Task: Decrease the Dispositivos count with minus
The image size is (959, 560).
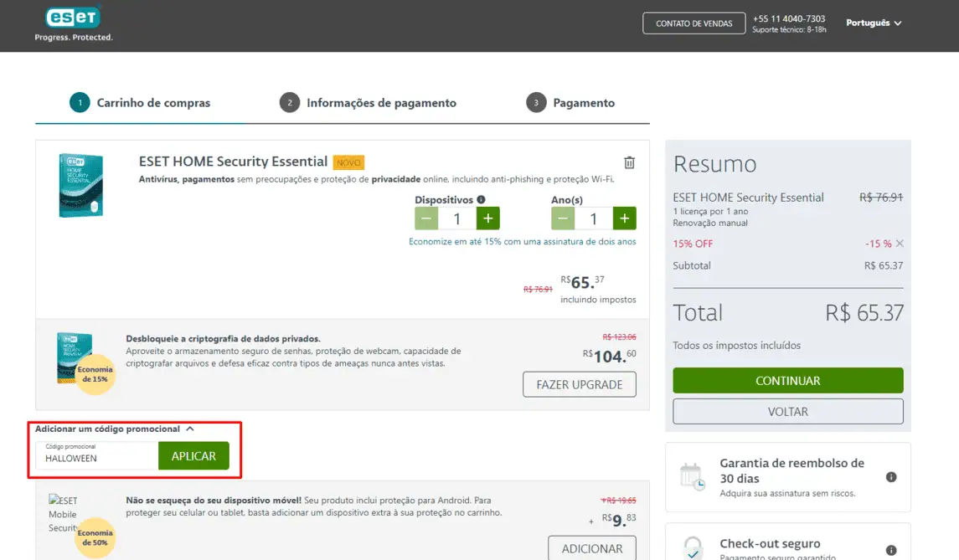Action: pyautogui.click(x=426, y=218)
